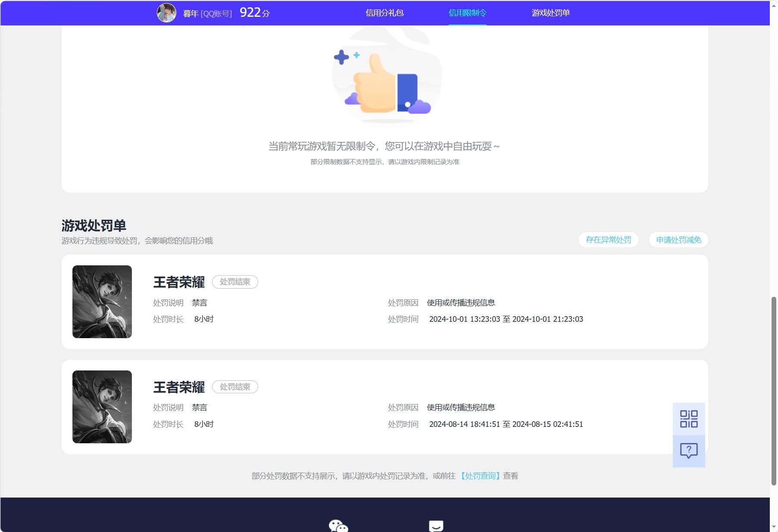
Task: Click 王者荣耀 title in second penalty card
Action: point(179,387)
